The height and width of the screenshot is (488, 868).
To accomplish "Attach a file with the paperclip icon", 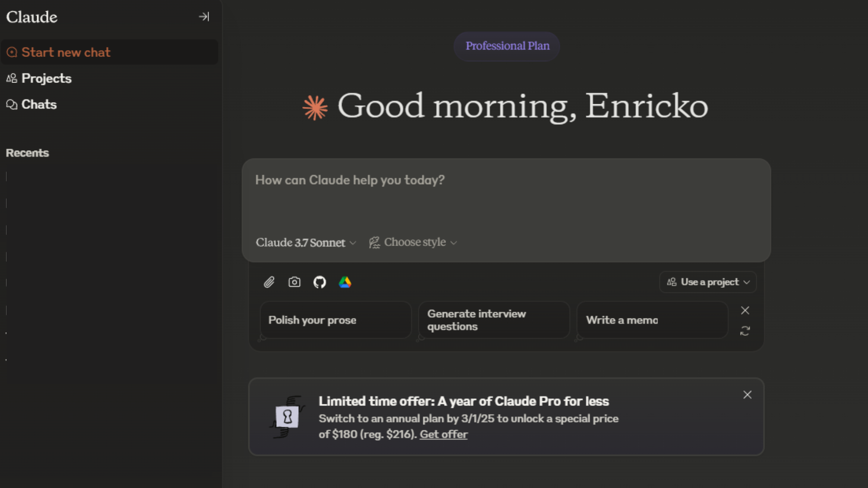I will coord(269,282).
